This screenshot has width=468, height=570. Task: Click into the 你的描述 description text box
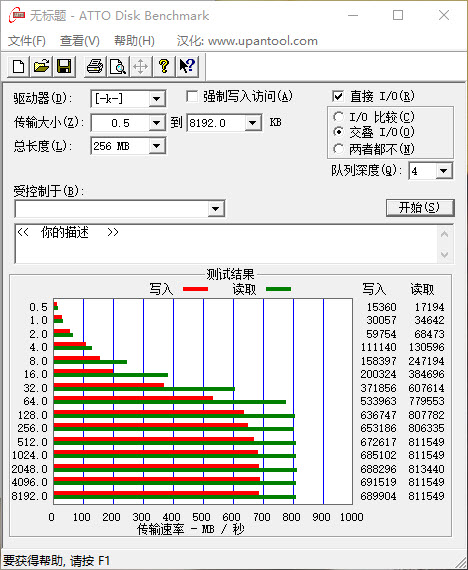coord(226,244)
